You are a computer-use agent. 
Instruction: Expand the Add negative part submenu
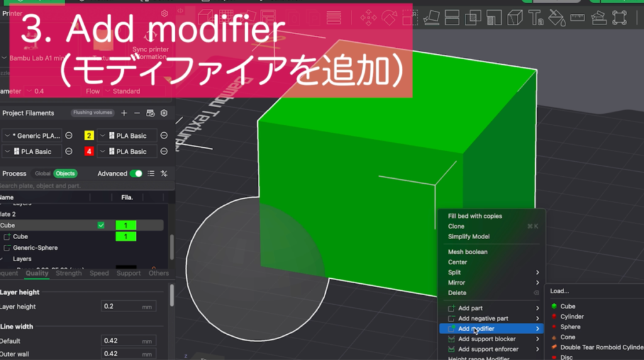coord(491,318)
